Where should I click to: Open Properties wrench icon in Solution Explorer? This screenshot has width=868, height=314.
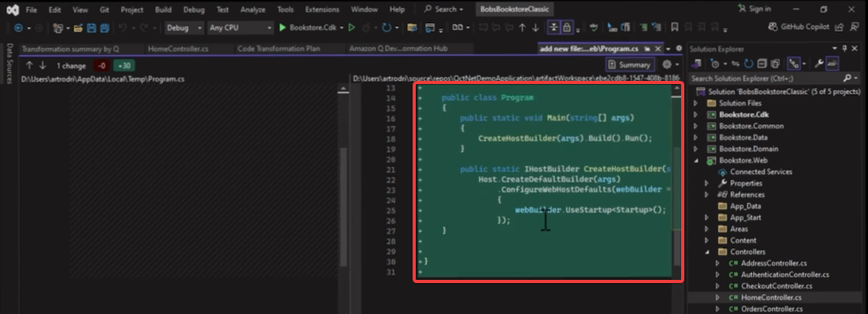(819, 63)
